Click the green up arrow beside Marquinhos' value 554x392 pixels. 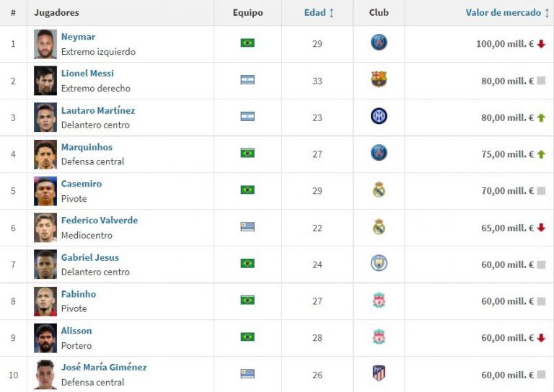pos(541,154)
